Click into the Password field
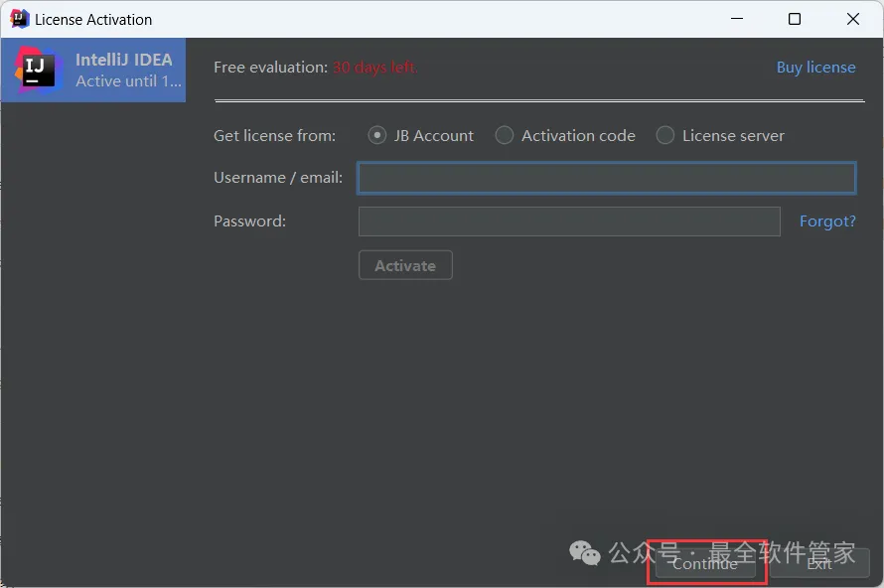This screenshot has height=588, width=884. (x=569, y=220)
